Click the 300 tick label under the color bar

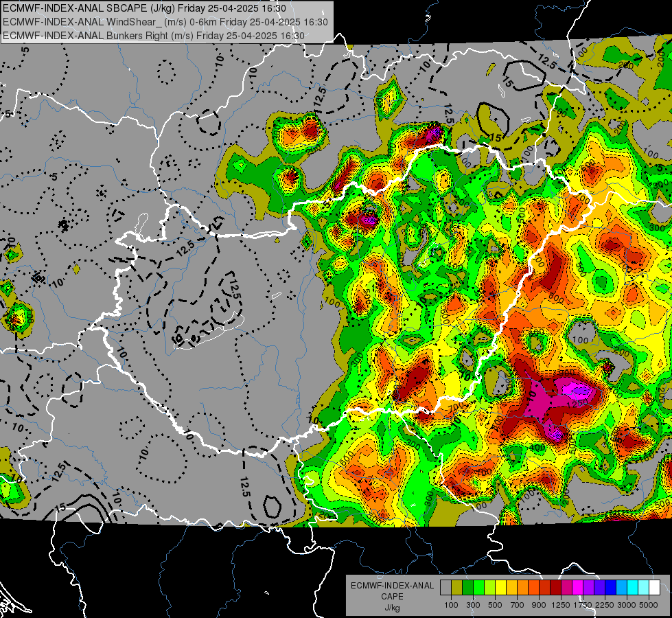tap(473, 605)
